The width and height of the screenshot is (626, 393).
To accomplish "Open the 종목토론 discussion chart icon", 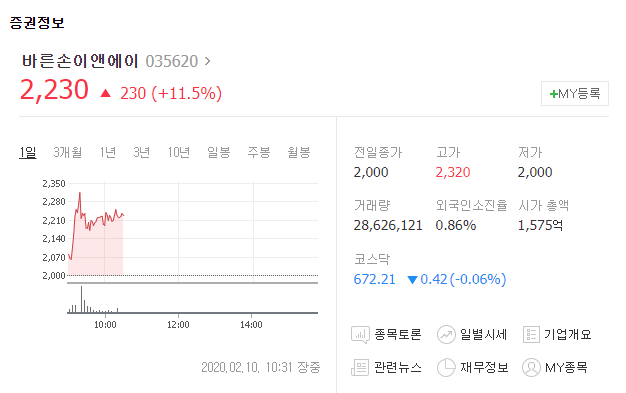I will [360, 335].
